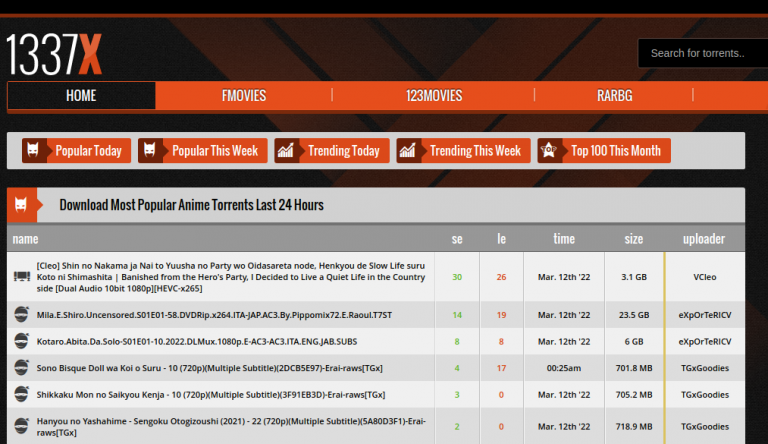Go to the 123MOVIES navigation tab
This screenshot has height=444, width=768.
click(434, 96)
